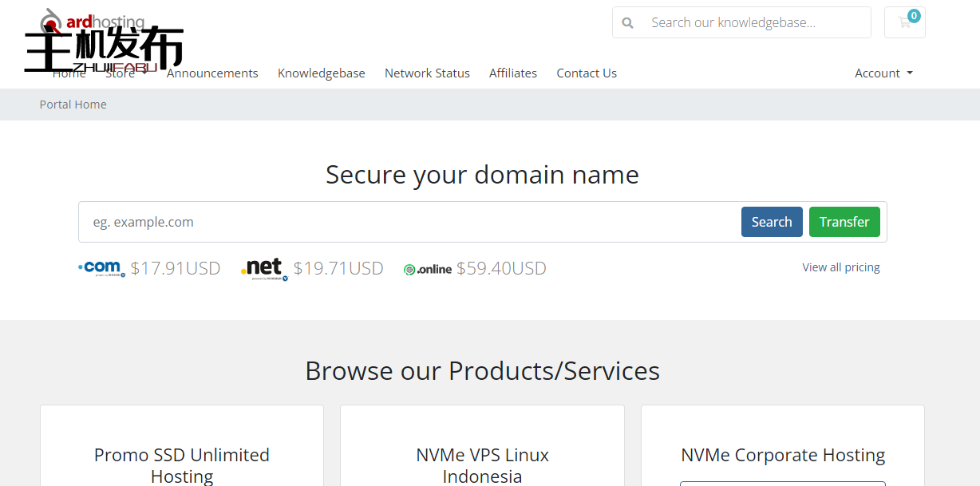Click the magnifying glass search icon
This screenshot has height=486, width=980.
coord(628,22)
